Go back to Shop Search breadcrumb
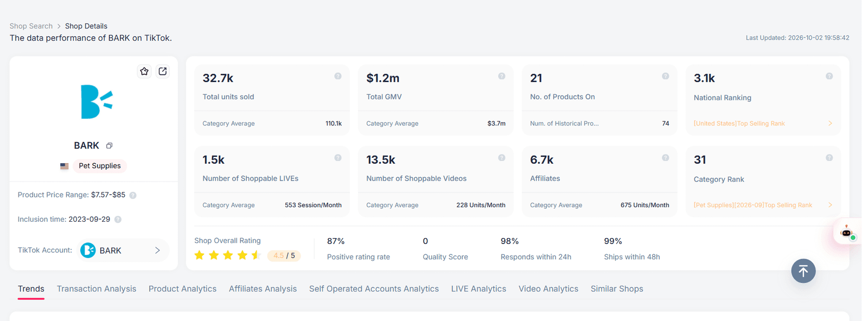The image size is (868, 321). (31, 26)
